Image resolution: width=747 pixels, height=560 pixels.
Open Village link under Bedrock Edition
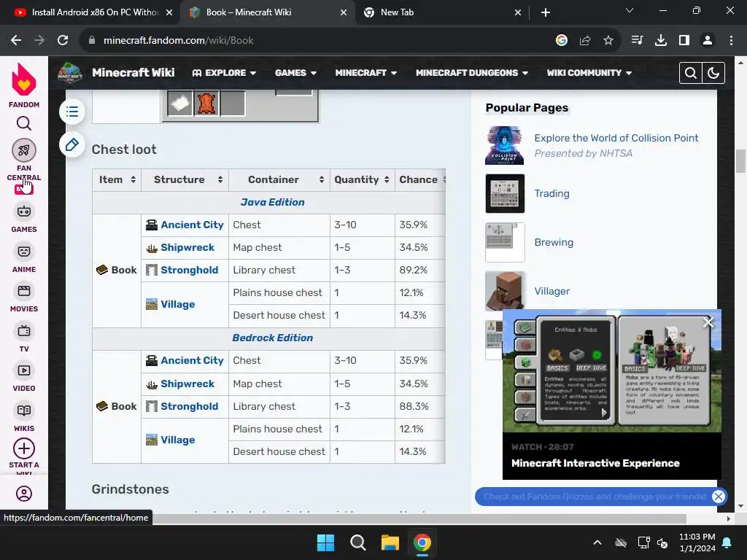tap(178, 440)
